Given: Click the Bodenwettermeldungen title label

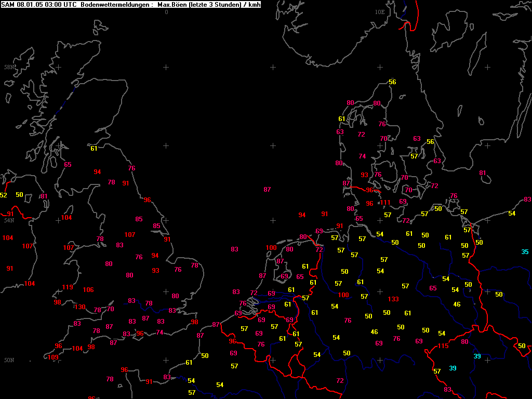Looking at the screenshot, I should coord(117,5).
